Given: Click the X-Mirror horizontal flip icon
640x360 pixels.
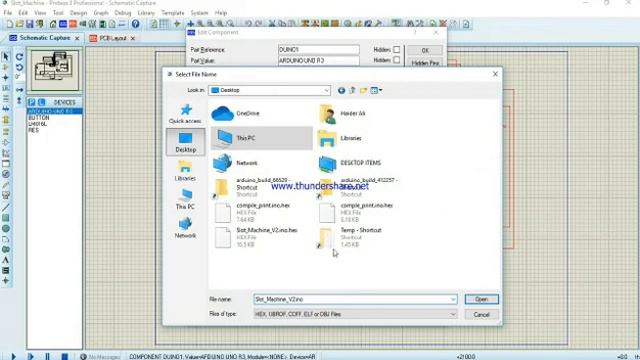Looking at the screenshot, I should click(19, 89).
